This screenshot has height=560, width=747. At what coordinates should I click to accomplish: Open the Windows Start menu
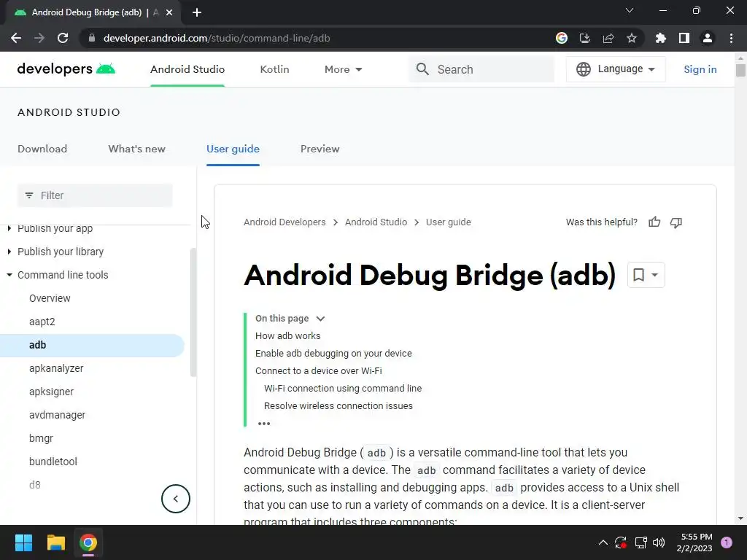point(23,542)
